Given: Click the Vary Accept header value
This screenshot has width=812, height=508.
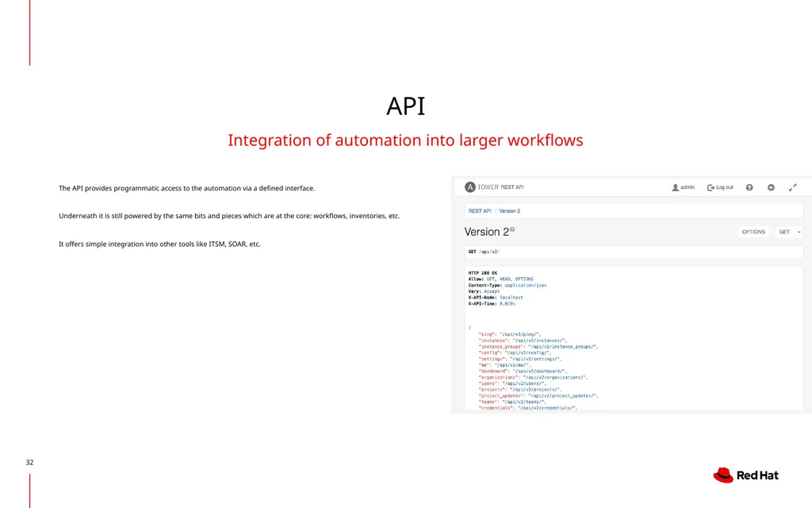Looking at the screenshot, I should click(x=492, y=291).
